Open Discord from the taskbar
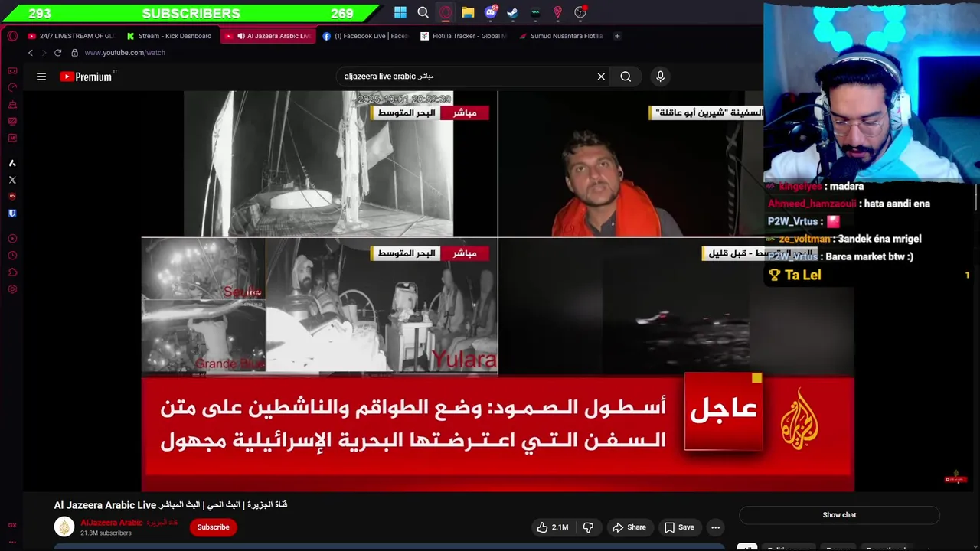The width and height of the screenshot is (980, 551). pyautogui.click(x=491, y=12)
